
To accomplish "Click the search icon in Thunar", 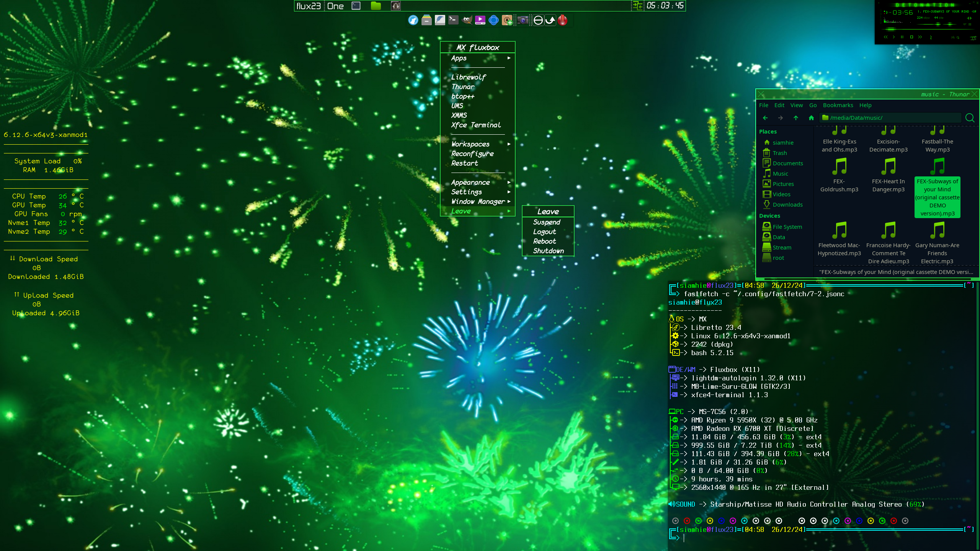I will click(x=970, y=118).
